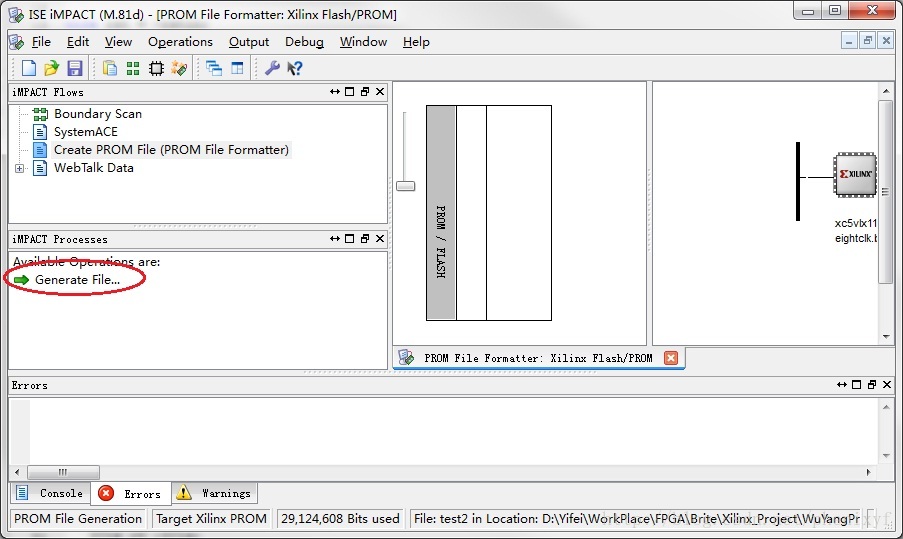The width and height of the screenshot is (903, 539).
Task: Close the PROM File Formatter tab
Action: [670, 358]
